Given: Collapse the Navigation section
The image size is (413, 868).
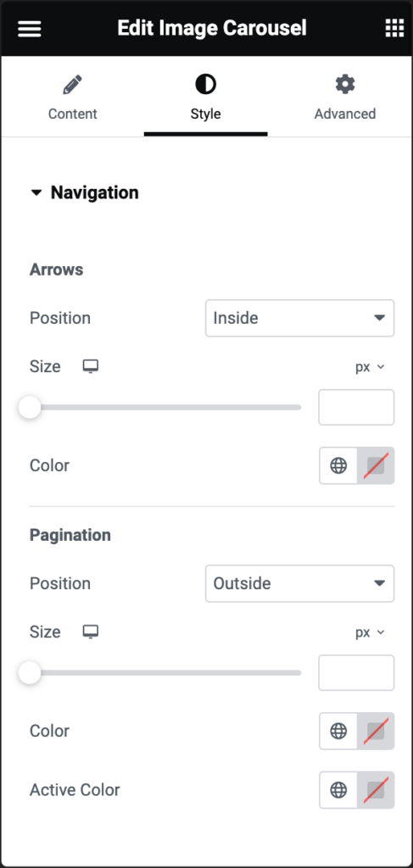Looking at the screenshot, I should [84, 192].
